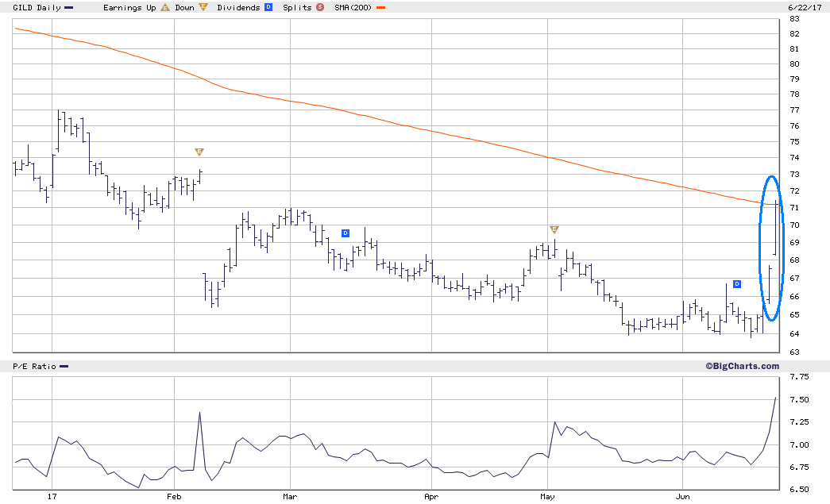Click the P/E Ratio legend line swatch
The image size is (830, 504).
point(64,367)
